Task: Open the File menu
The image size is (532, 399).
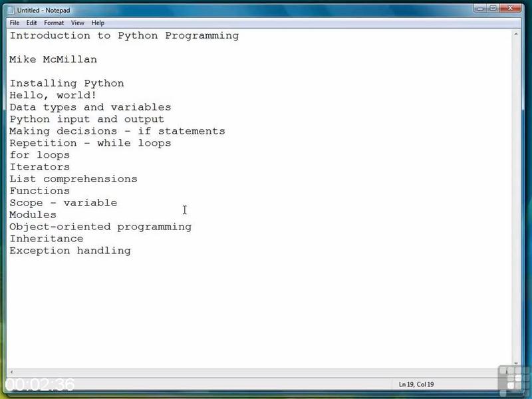Action: [x=15, y=23]
